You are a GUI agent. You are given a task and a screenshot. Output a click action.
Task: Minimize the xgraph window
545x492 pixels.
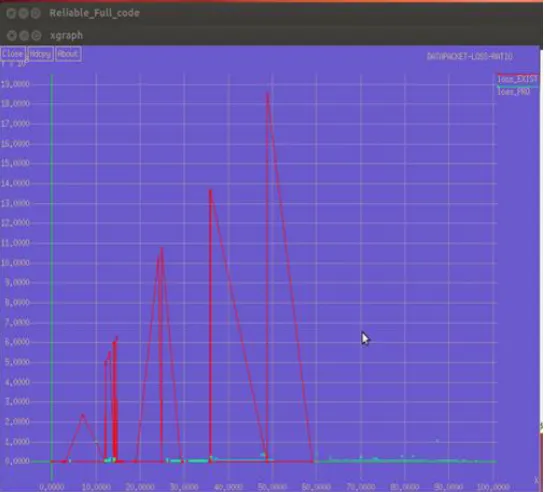[24, 35]
